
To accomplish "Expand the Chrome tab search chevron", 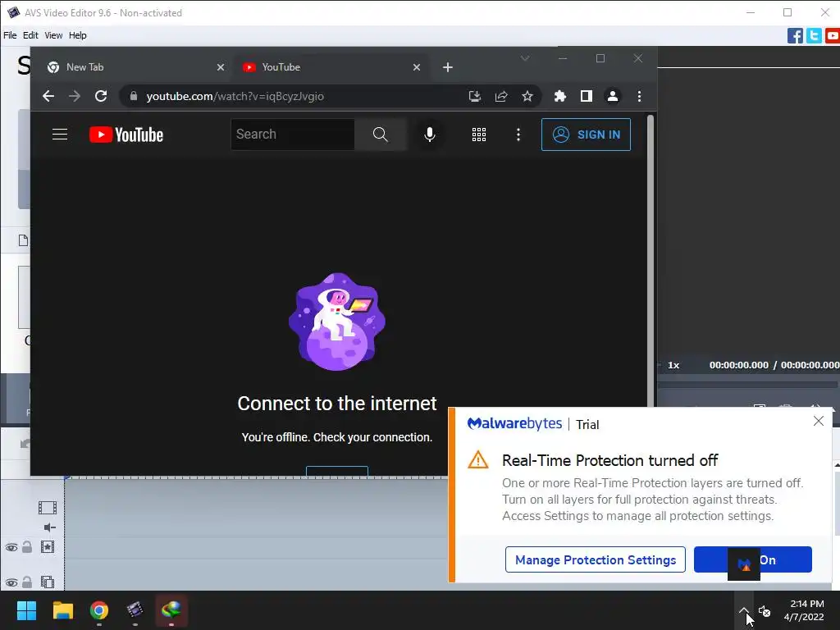I will click(525, 58).
